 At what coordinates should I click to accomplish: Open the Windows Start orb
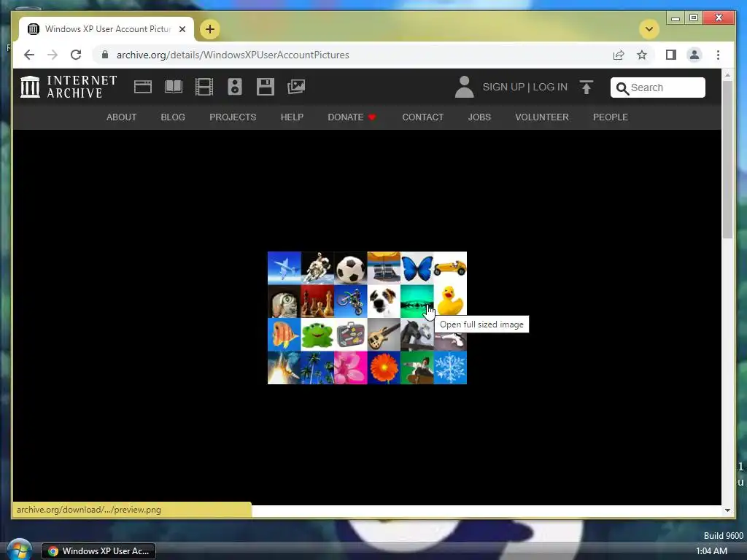(x=19, y=551)
